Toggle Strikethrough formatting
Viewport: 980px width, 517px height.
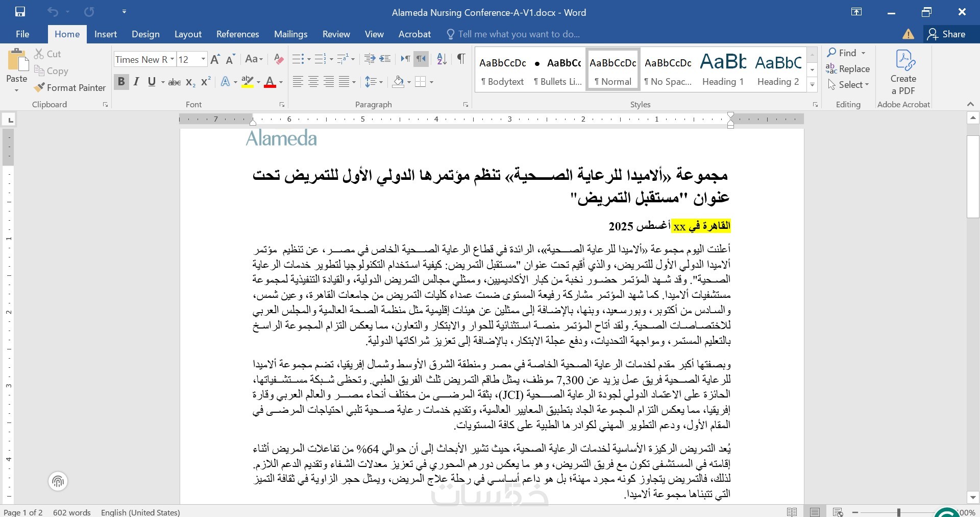(x=175, y=82)
